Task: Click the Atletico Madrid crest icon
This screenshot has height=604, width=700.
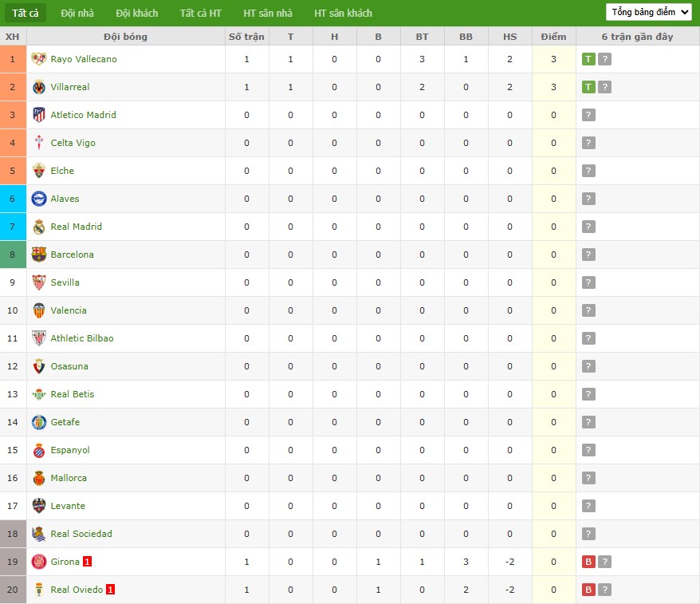Action: pyautogui.click(x=38, y=115)
